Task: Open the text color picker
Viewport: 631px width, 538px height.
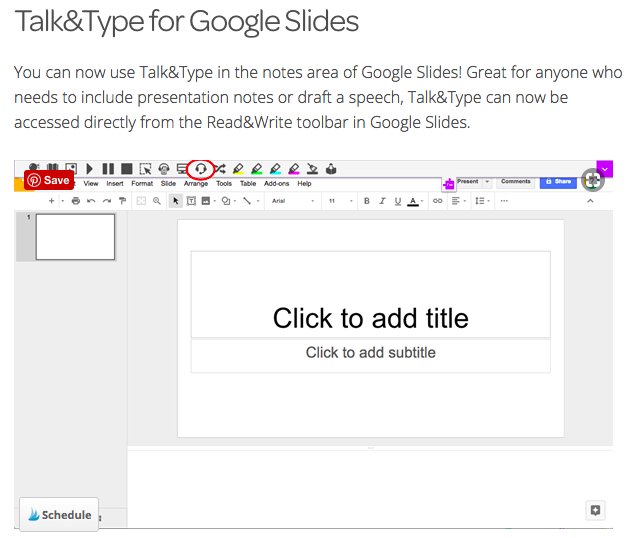Action: 415,201
